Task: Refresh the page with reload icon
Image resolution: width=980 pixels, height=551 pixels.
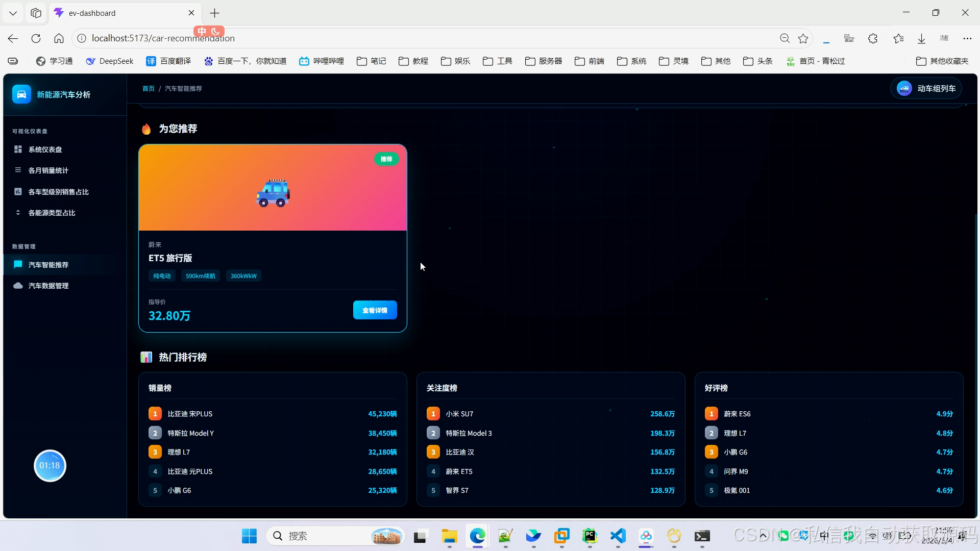Action: pyautogui.click(x=36, y=38)
